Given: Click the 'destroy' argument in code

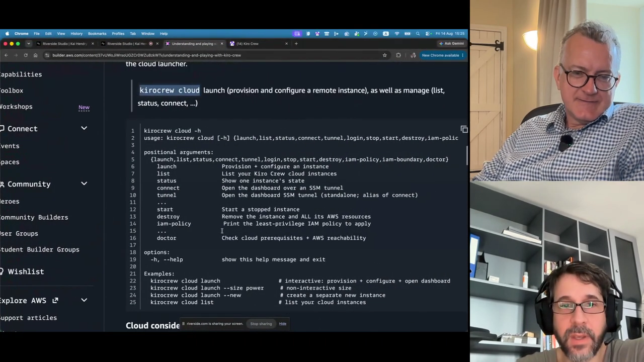Looking at the screenshot, I should (168, 217).
